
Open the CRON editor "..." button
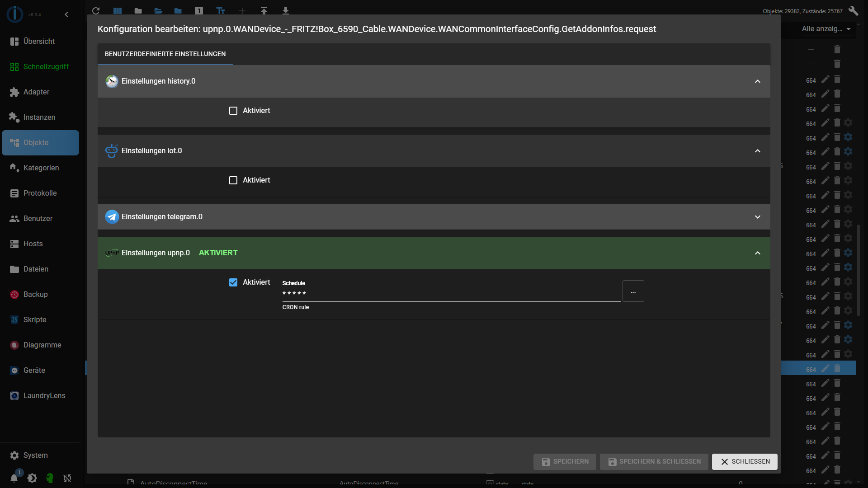point(633,291)
